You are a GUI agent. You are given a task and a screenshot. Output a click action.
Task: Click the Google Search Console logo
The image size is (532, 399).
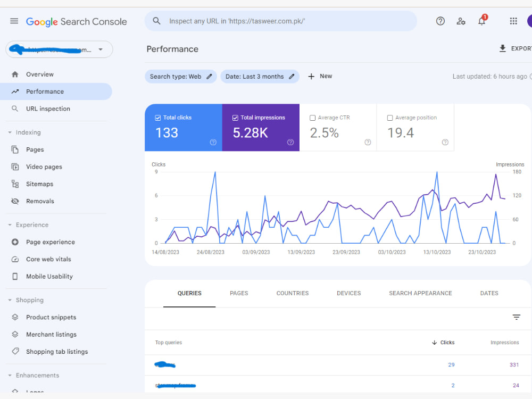[76, 22]
